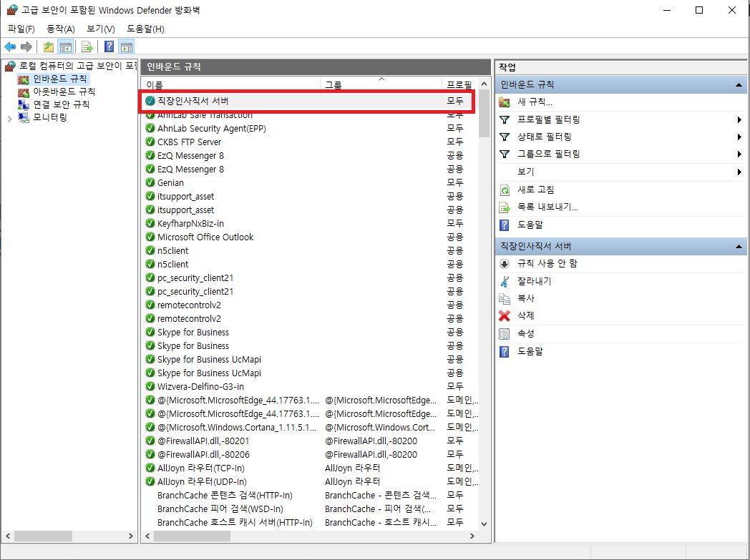Click the 상태로 필터링 funnel icon
The width and height of the screenshot is (750, 560).
[504, 137]
